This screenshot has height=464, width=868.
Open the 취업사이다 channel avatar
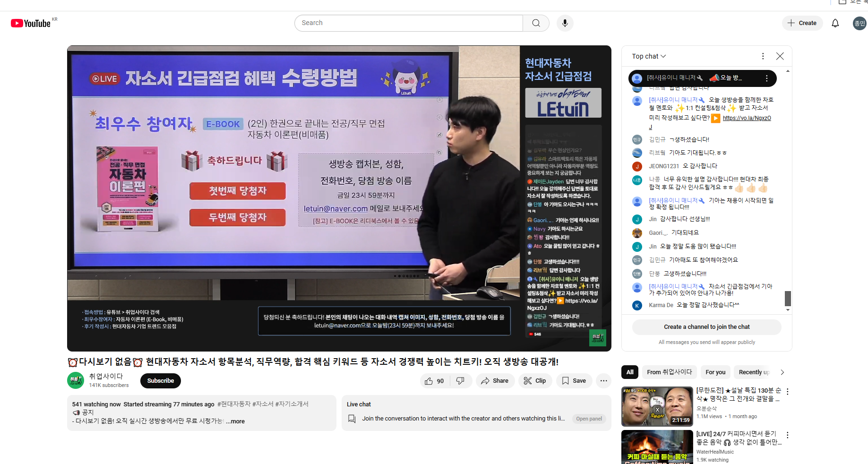click(76, 380)
